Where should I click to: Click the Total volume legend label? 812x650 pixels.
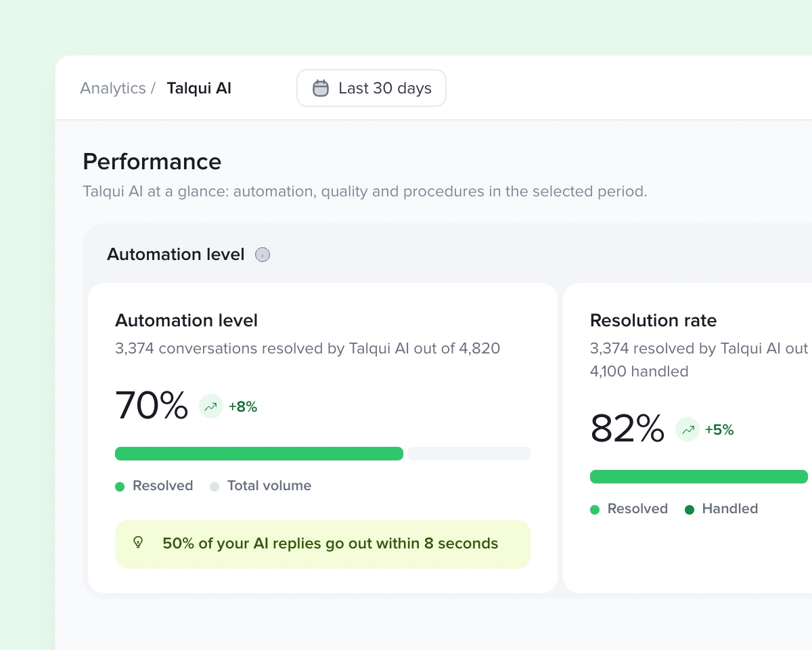tap(269, 486)
